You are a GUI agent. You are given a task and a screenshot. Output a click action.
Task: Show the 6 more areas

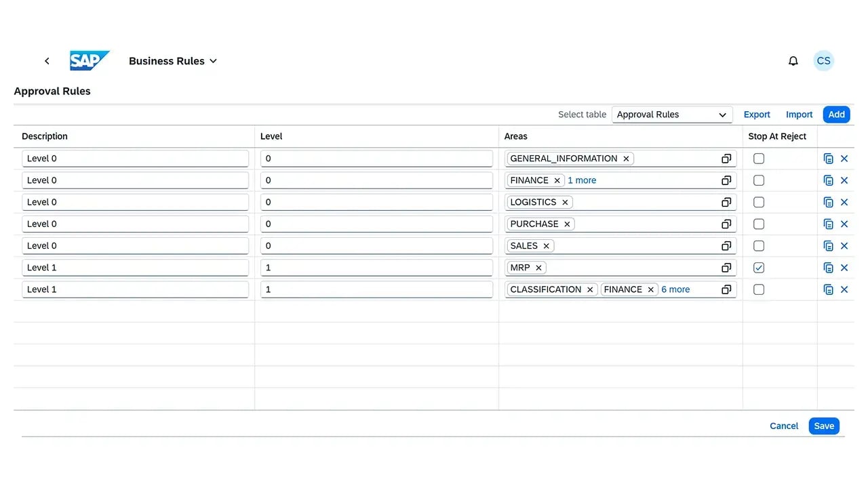click(x=675, y=289)
